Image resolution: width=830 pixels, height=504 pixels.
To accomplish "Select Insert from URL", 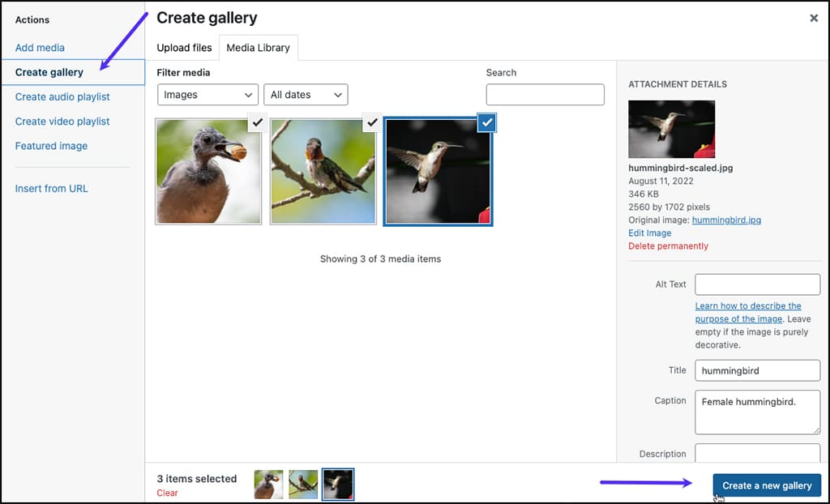I will (49, 188).
